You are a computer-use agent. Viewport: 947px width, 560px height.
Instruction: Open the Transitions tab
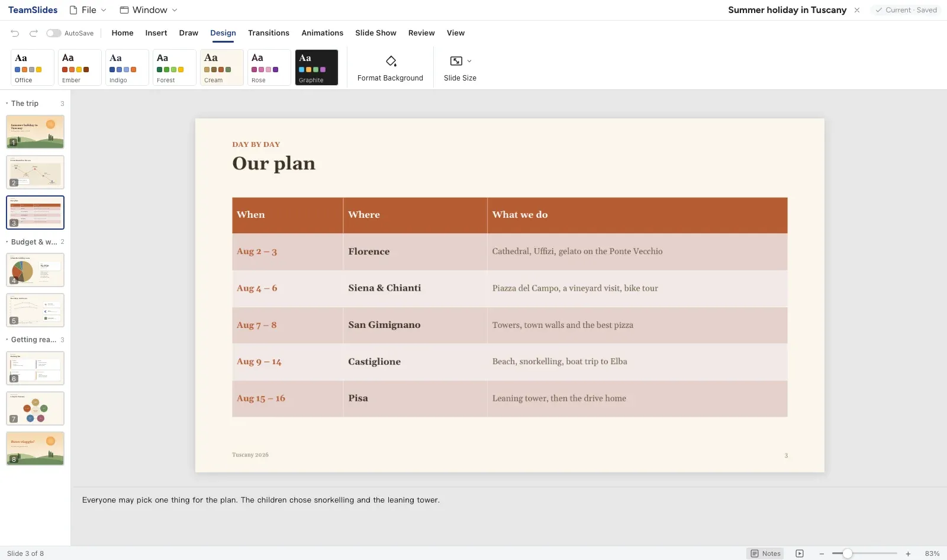(269, 33)
